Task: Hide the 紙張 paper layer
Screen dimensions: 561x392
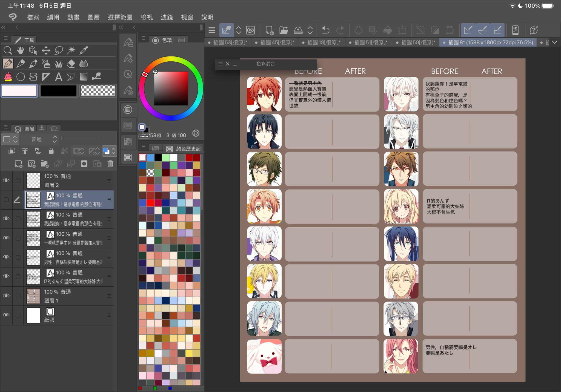Action: pos(6,315)
